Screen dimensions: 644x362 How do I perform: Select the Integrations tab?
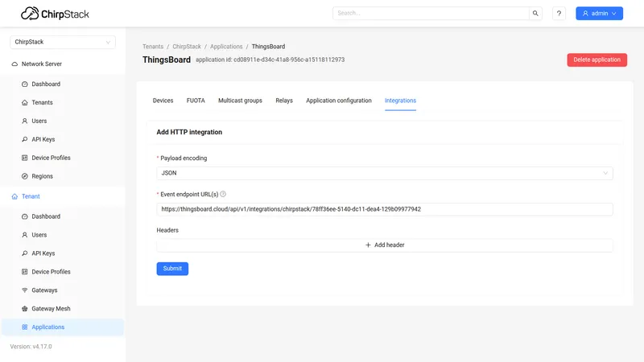pyautogui.click(x=400, y=101)
